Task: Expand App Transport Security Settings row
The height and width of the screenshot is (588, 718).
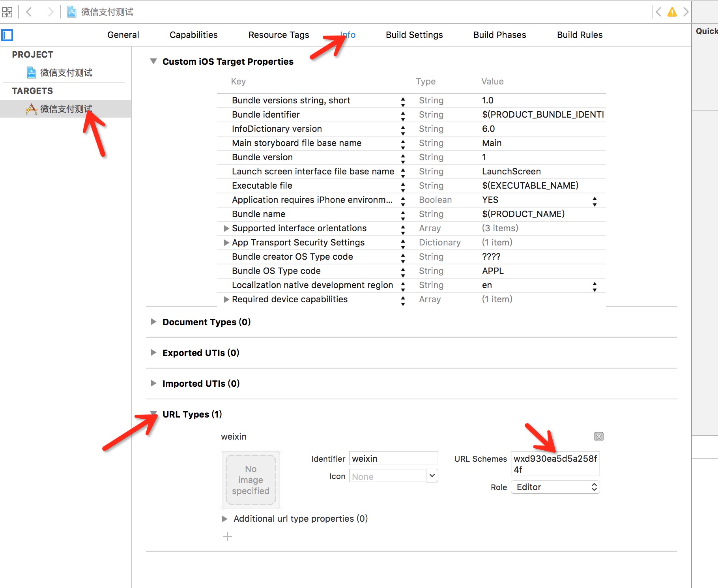Action: pos(226,242)
